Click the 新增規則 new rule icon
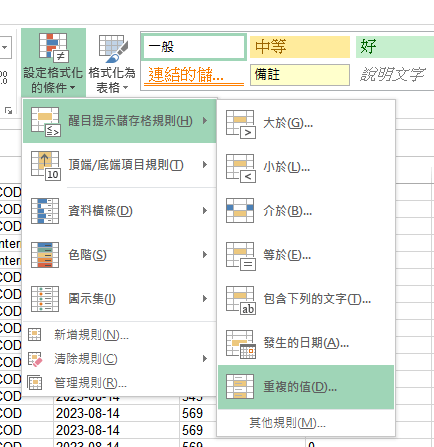This screenshot has height=447, width=434. [35, 335]
